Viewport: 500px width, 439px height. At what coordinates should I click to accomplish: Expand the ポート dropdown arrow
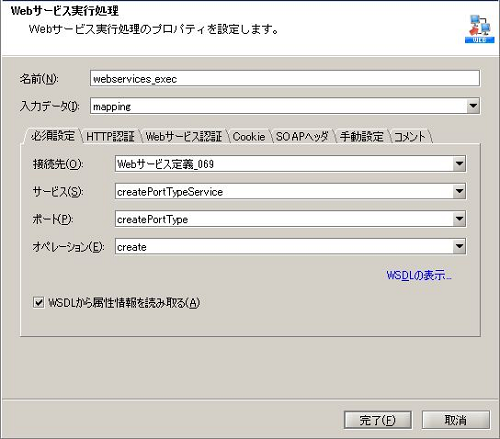(459, 219)
